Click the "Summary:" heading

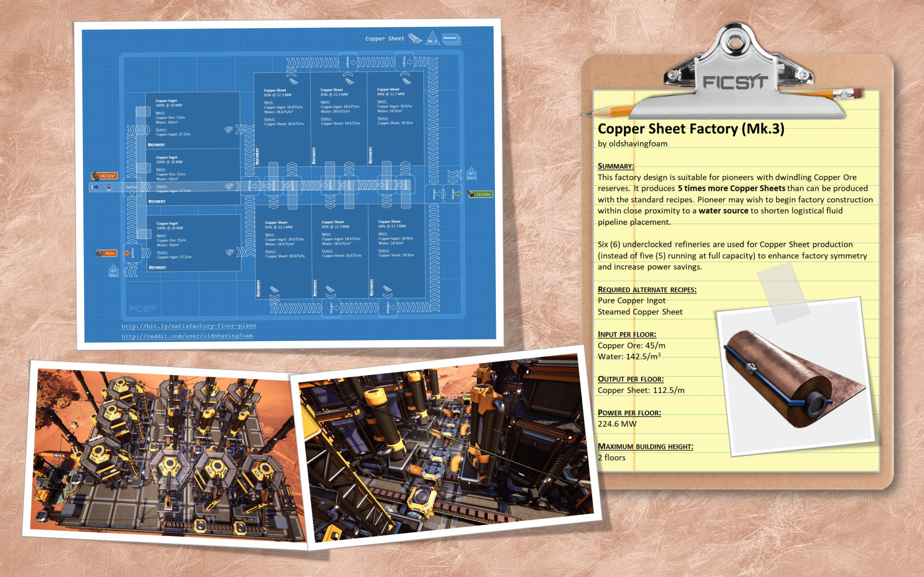[616, 166]
